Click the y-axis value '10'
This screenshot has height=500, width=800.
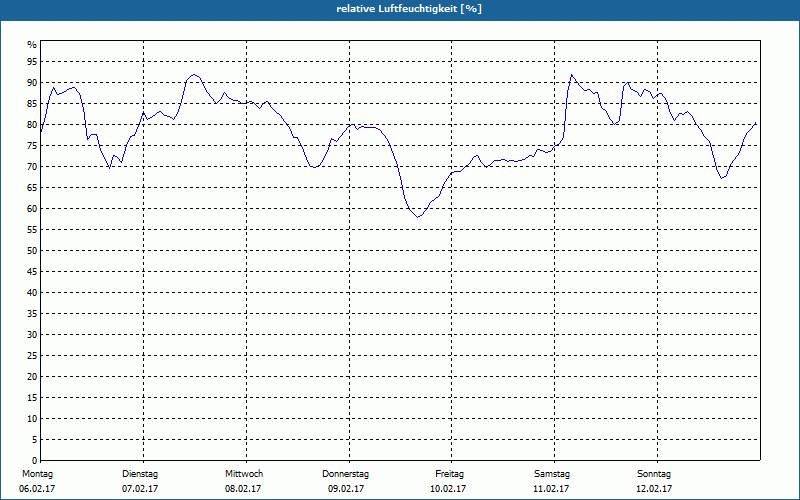point(32,418)
